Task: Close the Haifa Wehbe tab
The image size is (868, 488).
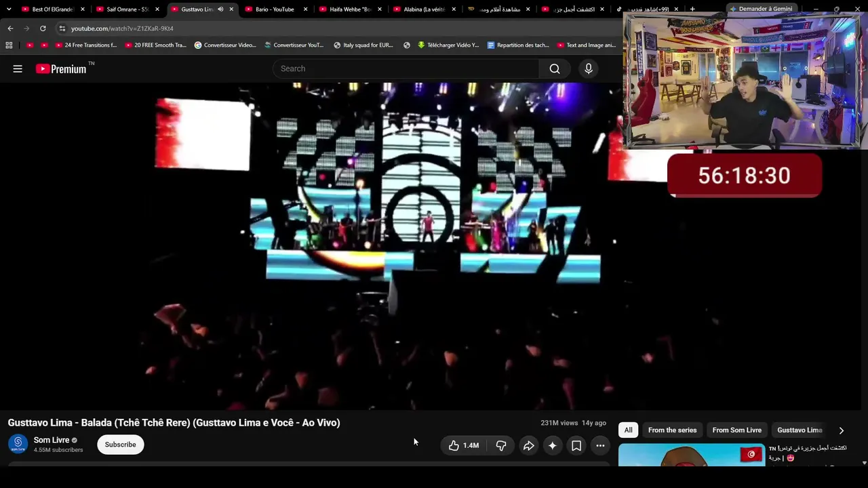Action: pyautogui.click(x=380, y=9)
